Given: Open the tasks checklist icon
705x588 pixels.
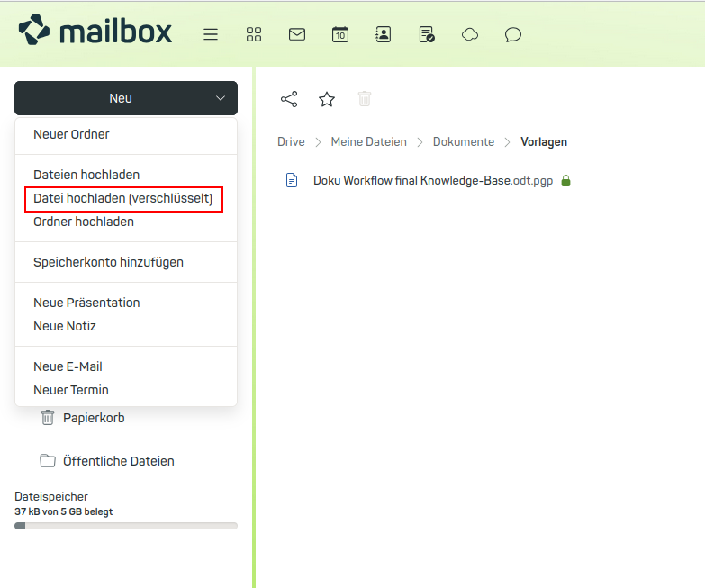Looking at the screenshot, I should click(426, 34).
